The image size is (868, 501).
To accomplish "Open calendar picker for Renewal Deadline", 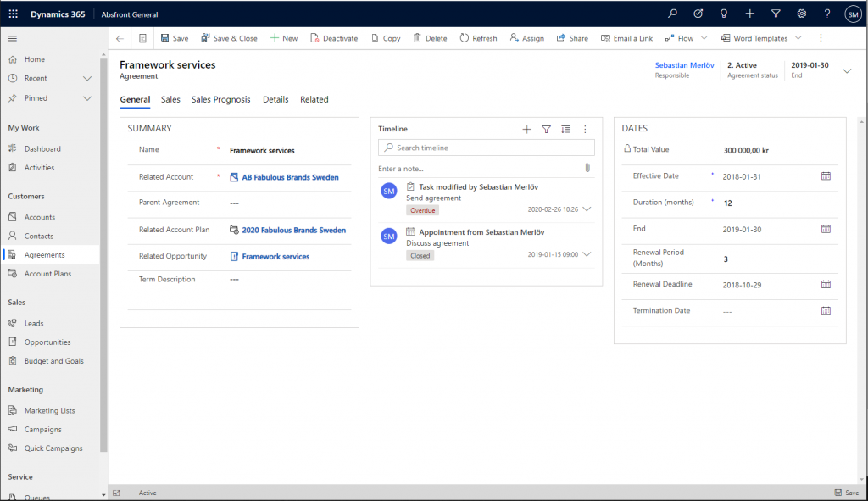I will pos(826,284).
